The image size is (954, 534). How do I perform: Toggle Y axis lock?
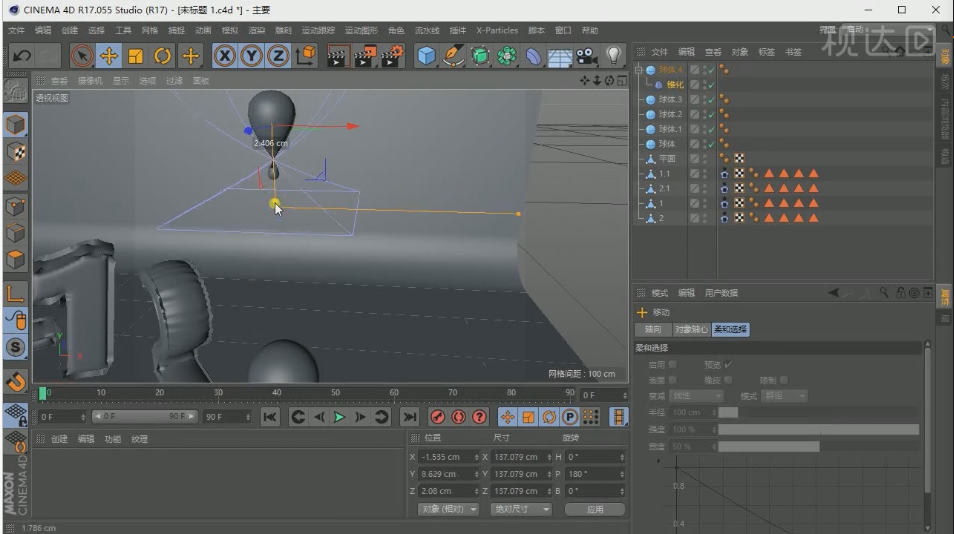[251, 56]
